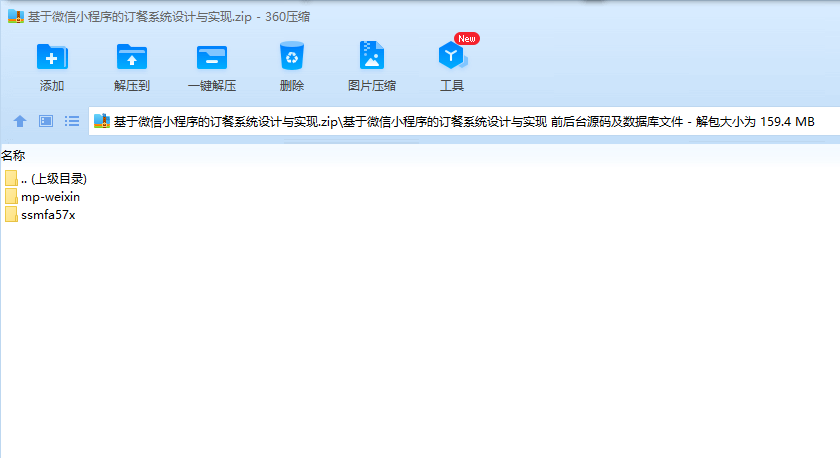840x458 pixels.
Task: Click the parent directory folder icon
Action: (x=11, y=178)
